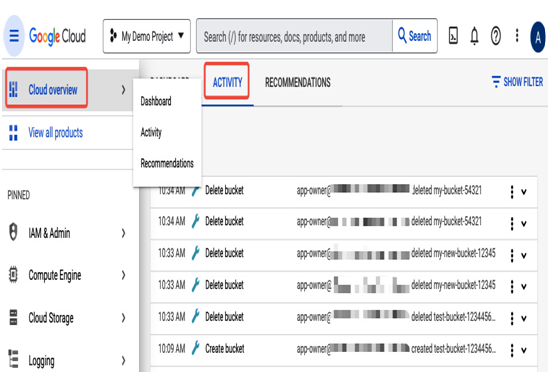Click the IAM & Admin shield icon
Screen dimensions: 550x375
13,232
